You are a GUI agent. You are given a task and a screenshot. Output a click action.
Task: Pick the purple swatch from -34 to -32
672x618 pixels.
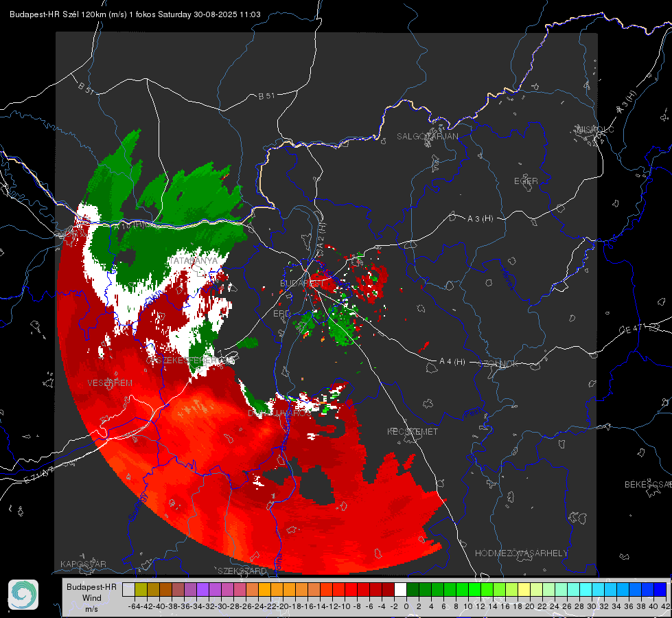(x=202, y=589)
